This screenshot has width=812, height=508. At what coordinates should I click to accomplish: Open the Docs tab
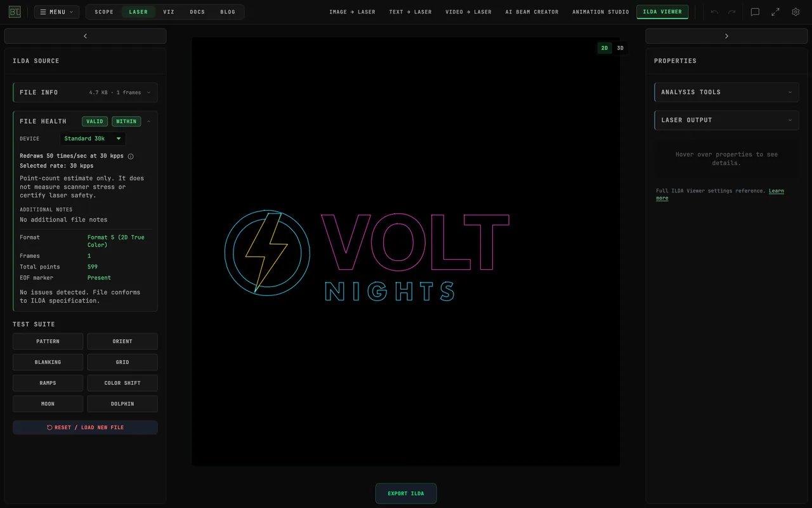point(197,12)
